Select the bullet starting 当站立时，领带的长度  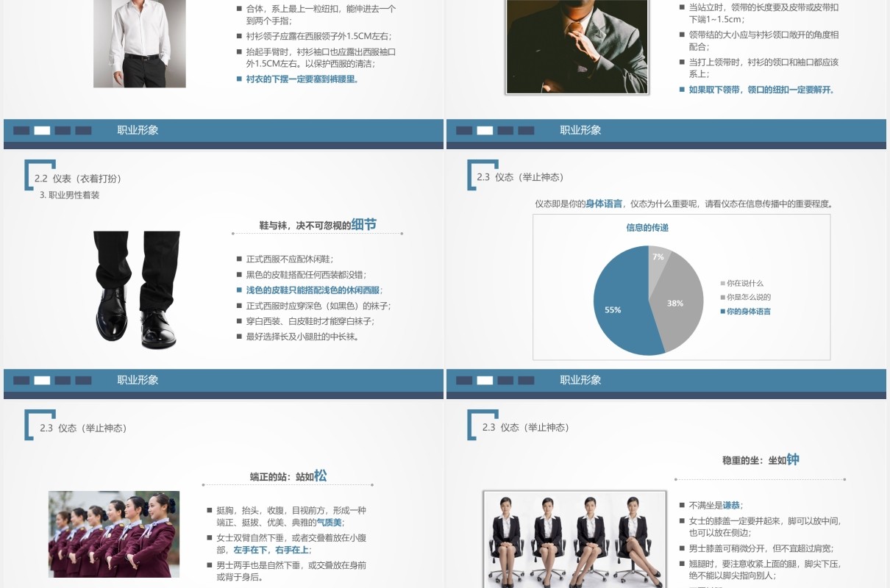(759, 13)
